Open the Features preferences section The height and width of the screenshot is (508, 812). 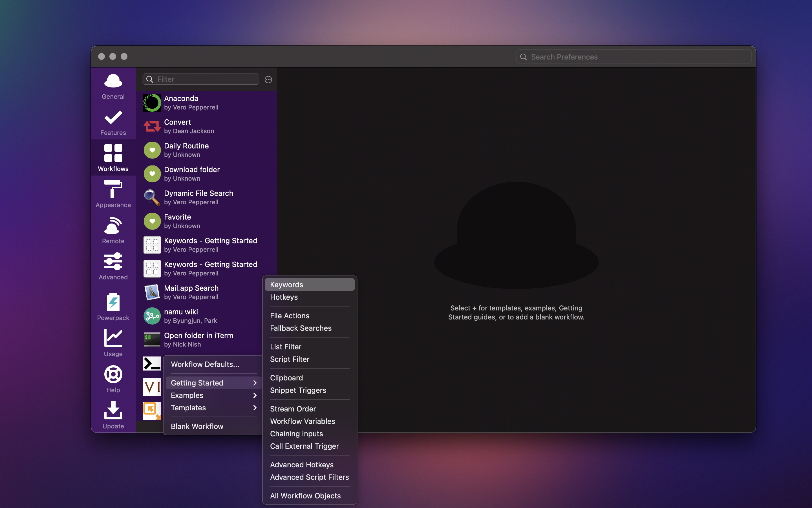click(113, 123)
